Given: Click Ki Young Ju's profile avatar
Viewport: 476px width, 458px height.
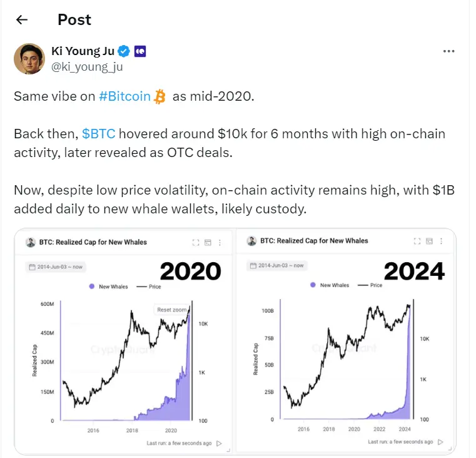Looking at the screenshot, I should pos(29,58).
